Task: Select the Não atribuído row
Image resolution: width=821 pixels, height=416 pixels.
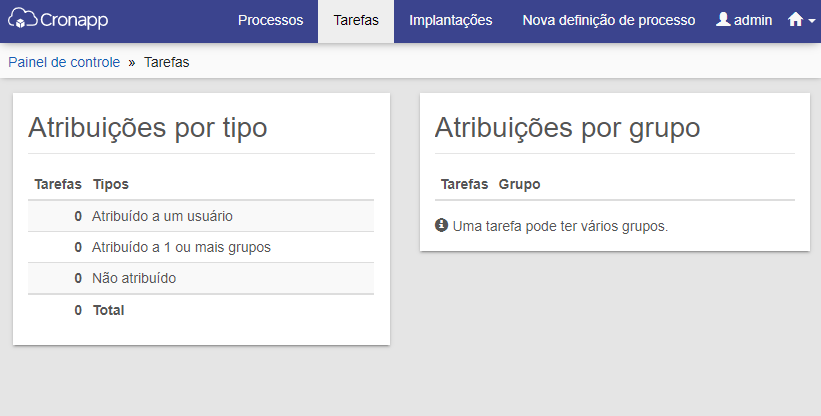Action: 201,278
